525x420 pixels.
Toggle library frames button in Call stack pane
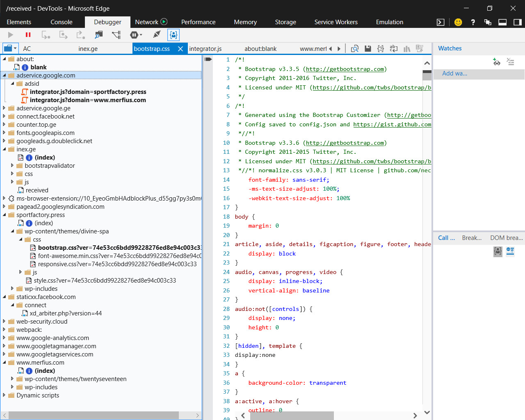498,251
